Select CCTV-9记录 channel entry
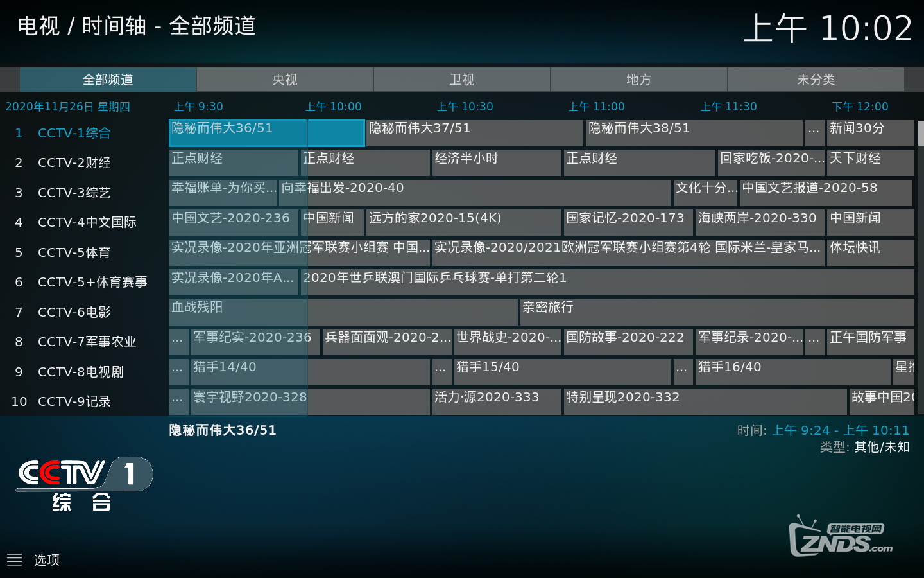The width and height of the screenshot is (924, 578). click(x=74, y=401)
